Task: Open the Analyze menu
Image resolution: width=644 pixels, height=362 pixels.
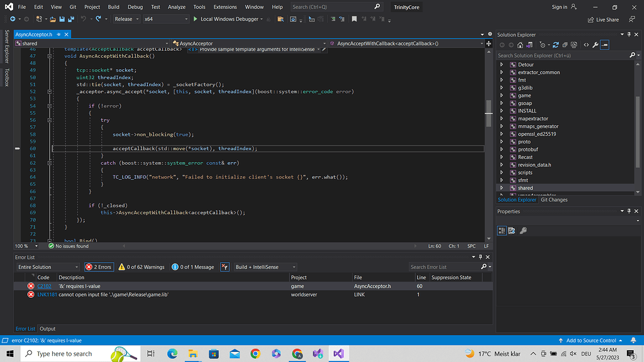Action: point(177,7)
